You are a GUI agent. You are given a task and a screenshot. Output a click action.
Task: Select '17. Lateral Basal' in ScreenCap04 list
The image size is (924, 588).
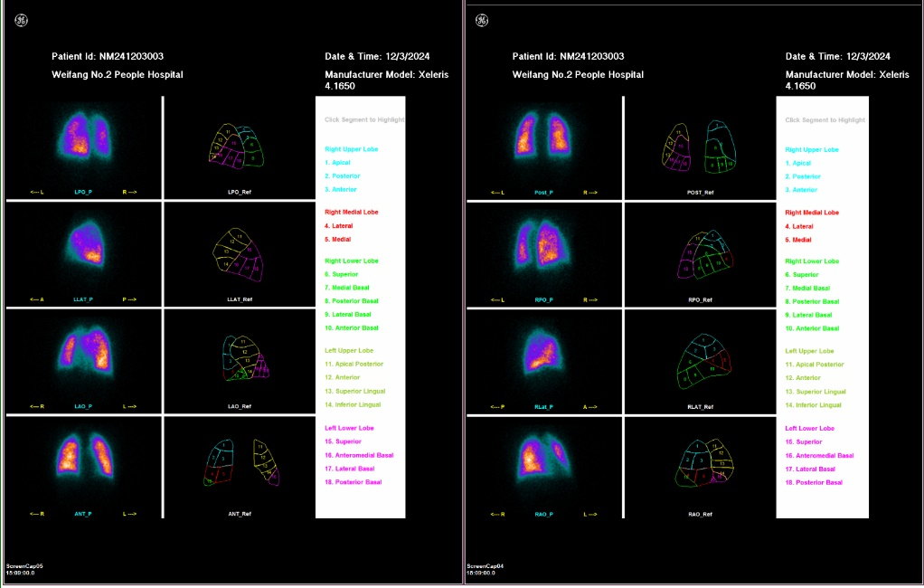click(x=810, y=469)
